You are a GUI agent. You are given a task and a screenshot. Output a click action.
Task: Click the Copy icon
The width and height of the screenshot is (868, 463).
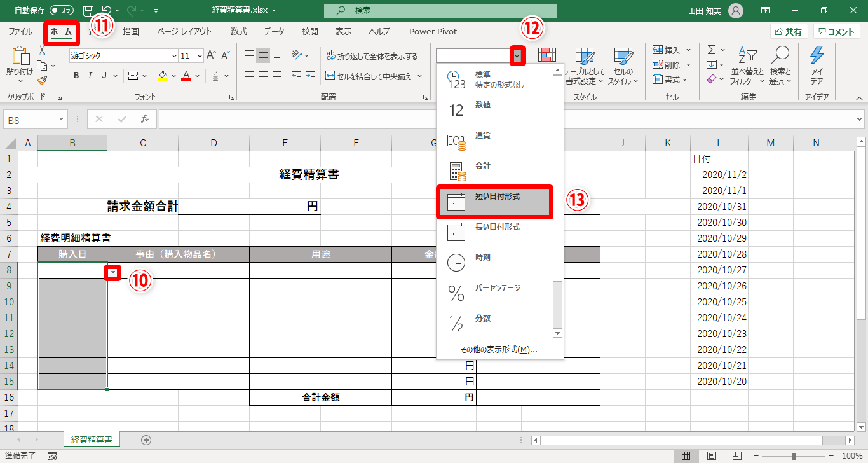(x=43, y=66)
